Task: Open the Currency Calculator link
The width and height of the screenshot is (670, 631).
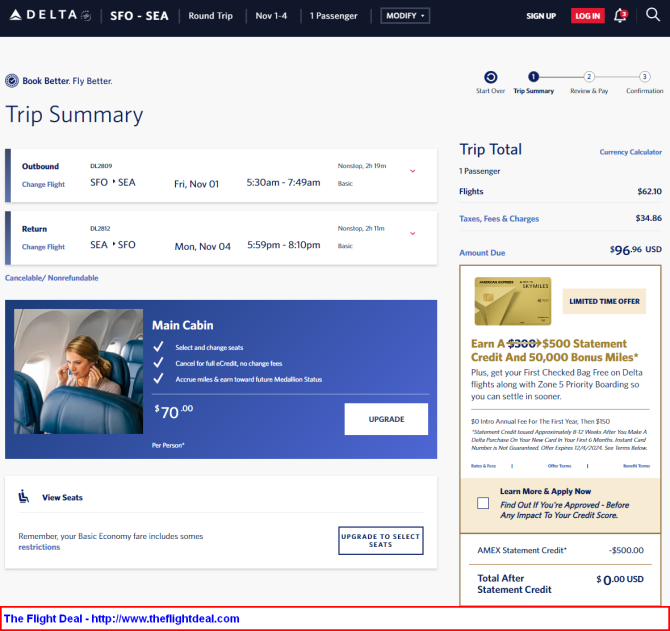Action: tap(630, 152)
